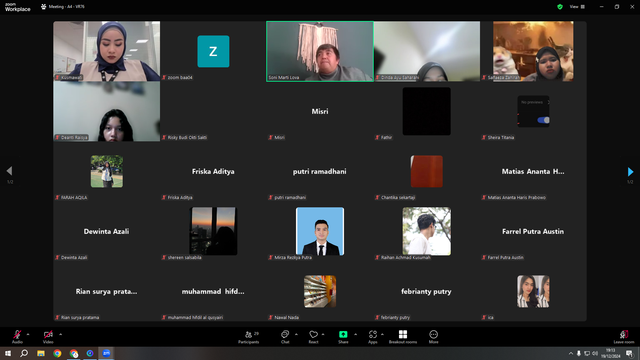Start camera using the Video icon
The image size is (640, 360).
pyautogui.click(x=48, y=334)
